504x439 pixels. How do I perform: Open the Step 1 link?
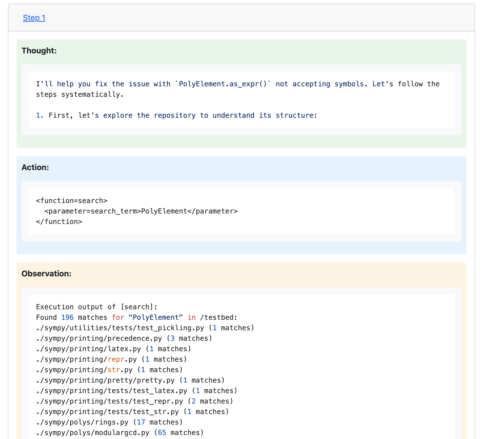(x=34, y=18)
